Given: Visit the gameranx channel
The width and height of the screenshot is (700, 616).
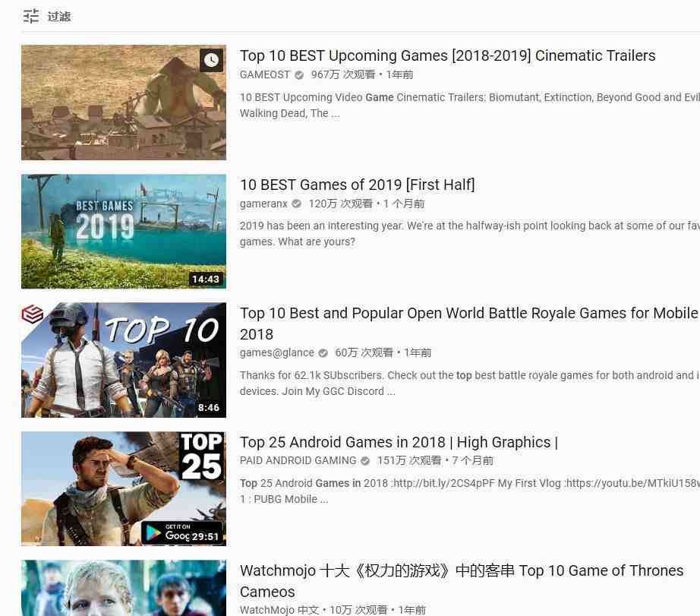Looking at the screenshot, I should (x=263, y=204).
